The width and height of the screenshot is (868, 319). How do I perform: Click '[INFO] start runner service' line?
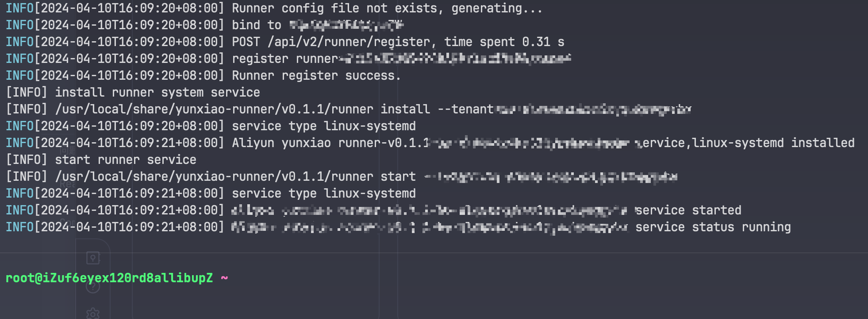(101, 160)
